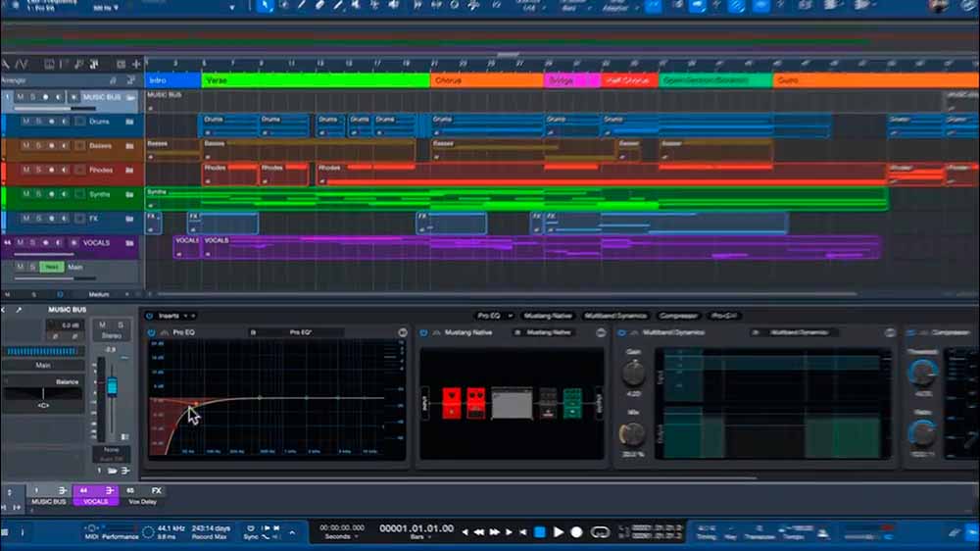Click the green pedal in Mustang Native
Screen dimensions: 980x551
click(572, 403)
